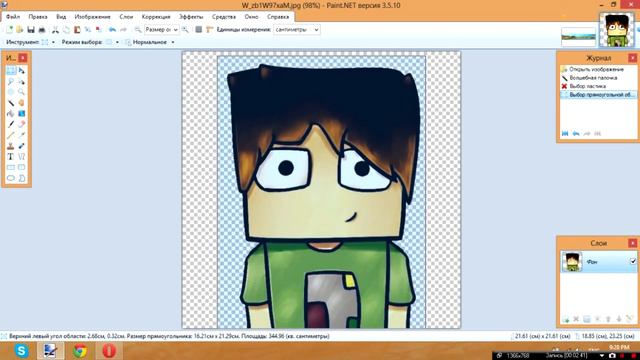The width and height of the screenshot is (640, 360).
Task: Click the Print toolbar icon
Action: [x=42, y=30]
